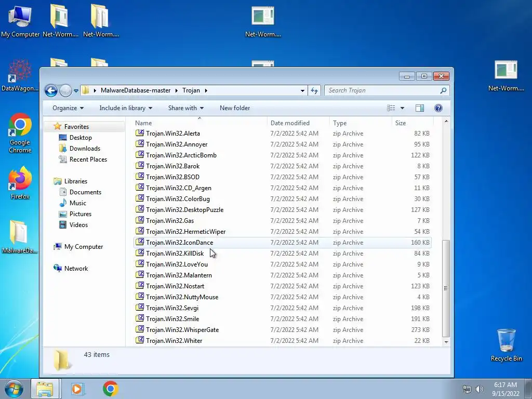The width and height of the screenshot is (532, 399).
Task: Click the file list scrollbar up arrow
Action: pyautogui.click(x=446, y=122)
